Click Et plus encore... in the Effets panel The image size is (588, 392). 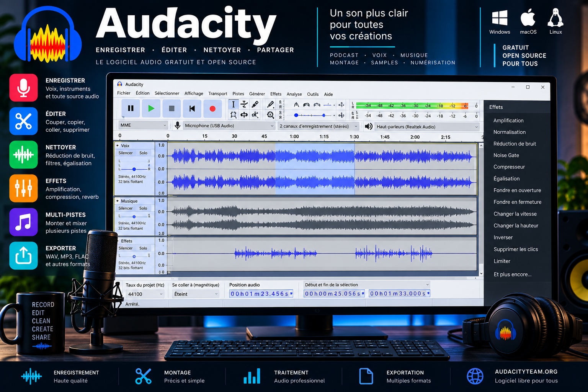click(x=513, y=274)
